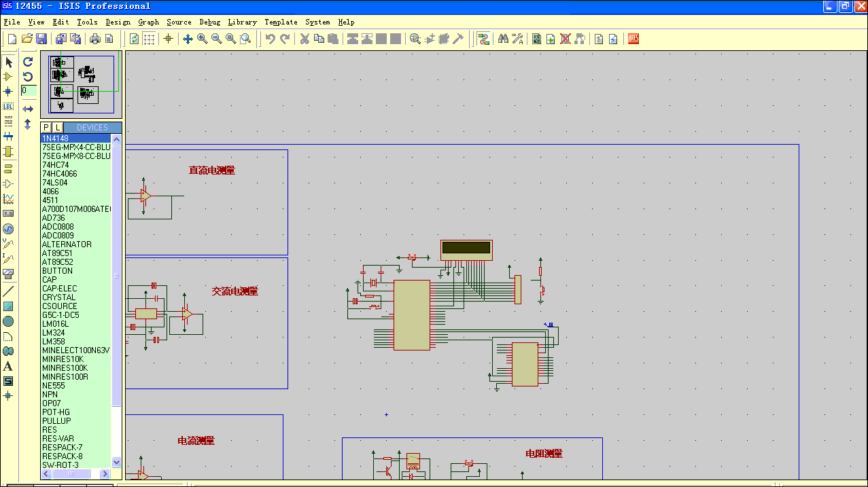Open the Library menu
The image size is (868, 487).
pos(243,22)
